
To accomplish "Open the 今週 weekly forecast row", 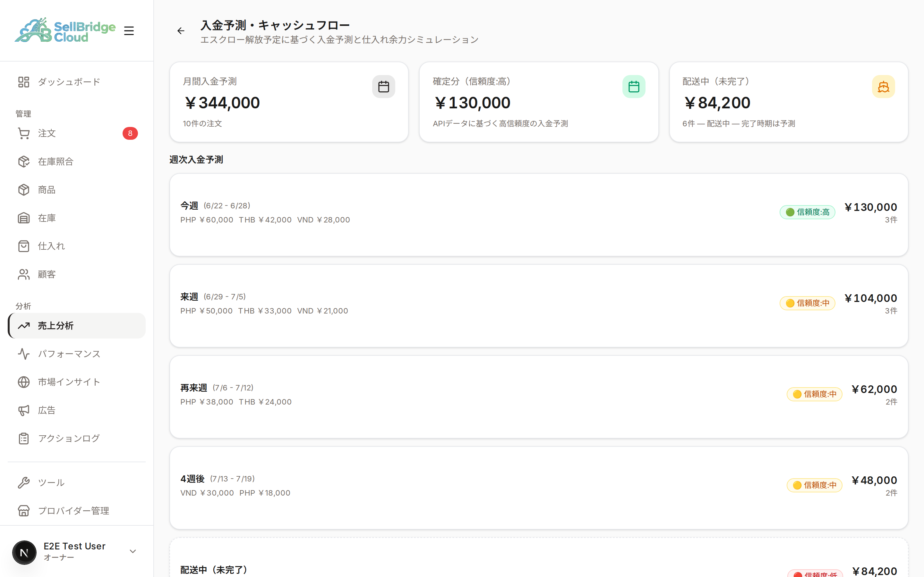I will 539,215.
